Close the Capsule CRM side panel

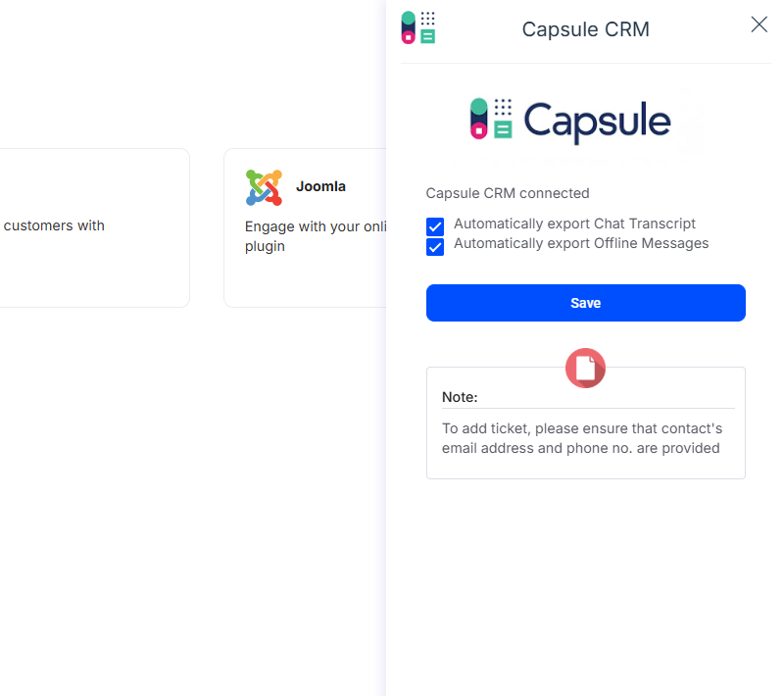pyautogui.click(x=759, y=25)
